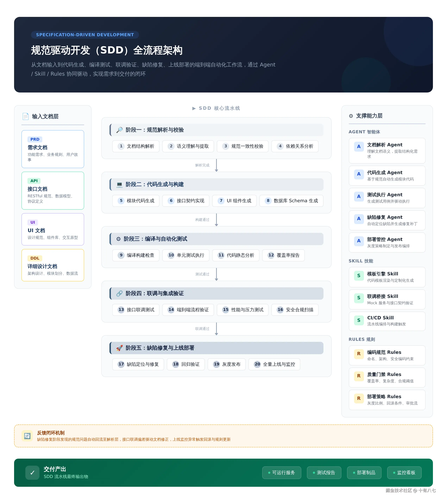Image resolution: width=447 pixels, height=504 pixels.
Task: Click step 12 覆盖率报告 chip
Action: [284, 255]
